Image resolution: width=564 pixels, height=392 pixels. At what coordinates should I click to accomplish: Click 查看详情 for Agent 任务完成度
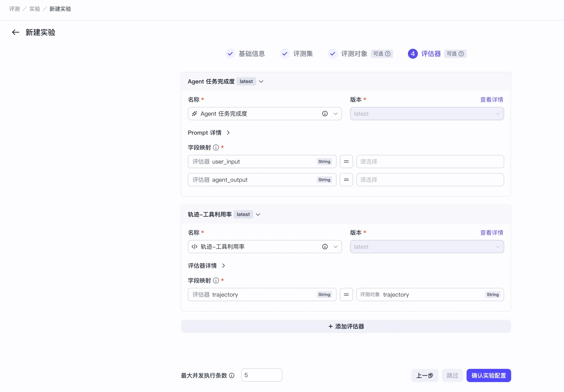coord(492,100)
